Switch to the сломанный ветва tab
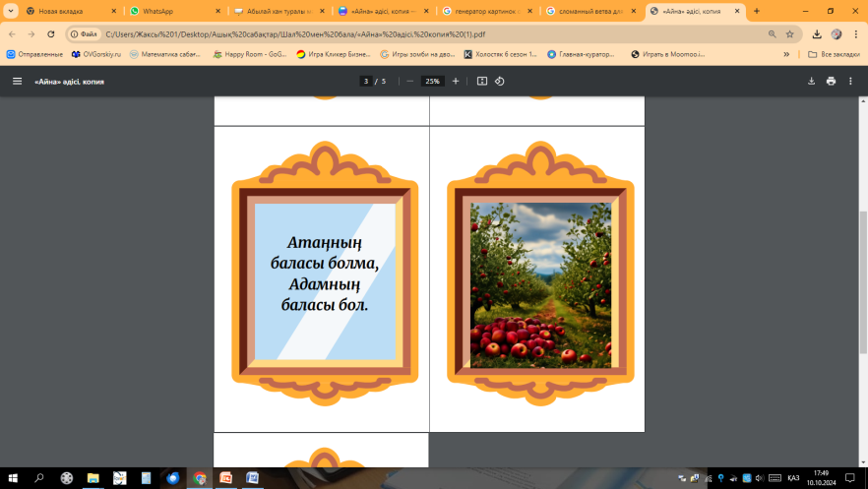Screen dimensions: 868x489 pyautogui.click(x=591, y=11)
